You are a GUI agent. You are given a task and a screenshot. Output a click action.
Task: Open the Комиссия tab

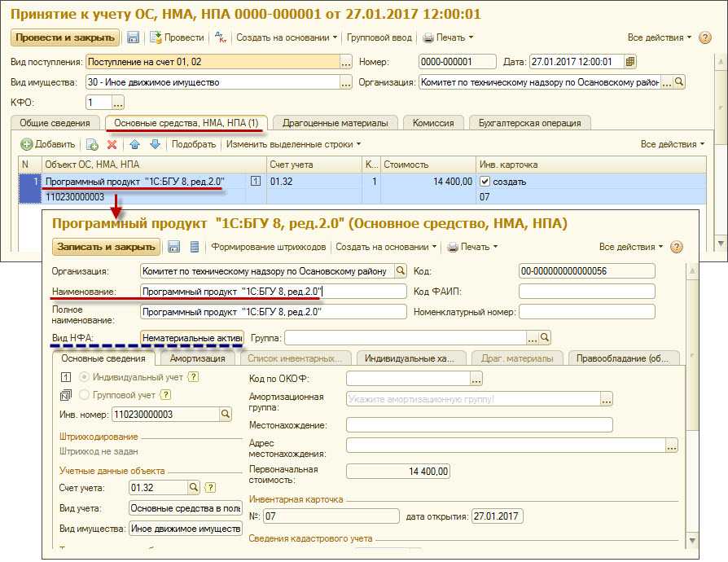[433, 123]
